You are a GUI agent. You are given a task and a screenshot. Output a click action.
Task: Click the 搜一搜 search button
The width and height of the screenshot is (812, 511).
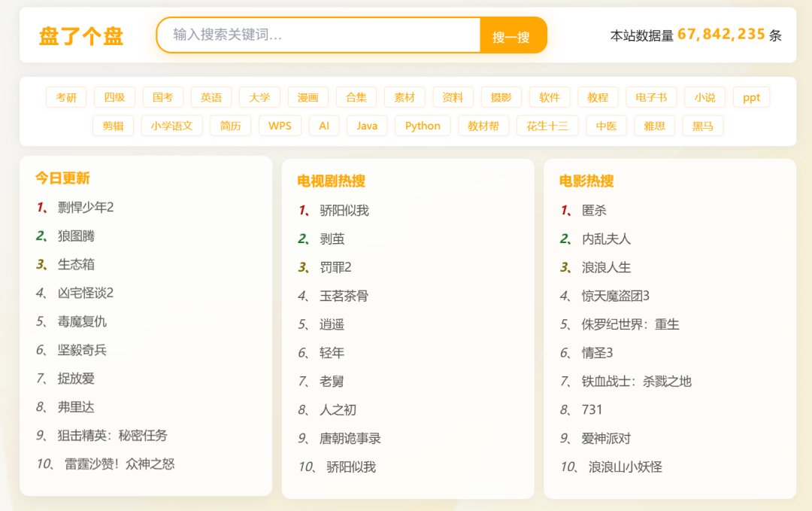click(x=513, y=35)
